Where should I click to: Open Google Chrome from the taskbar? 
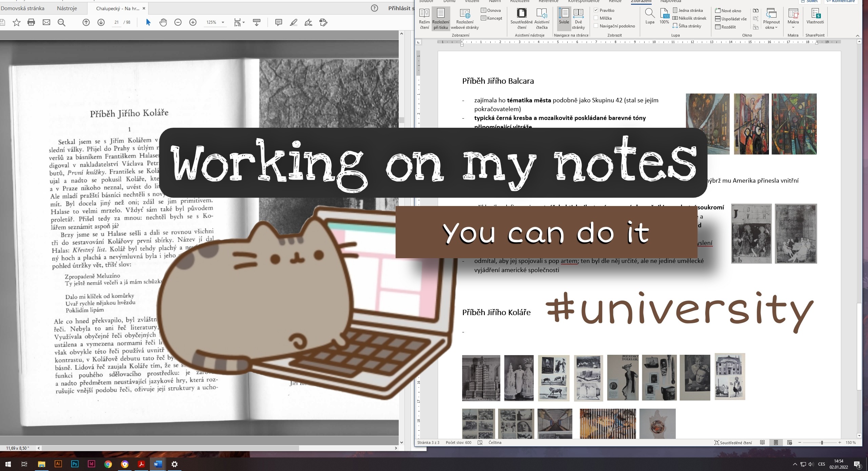(108, 464)
